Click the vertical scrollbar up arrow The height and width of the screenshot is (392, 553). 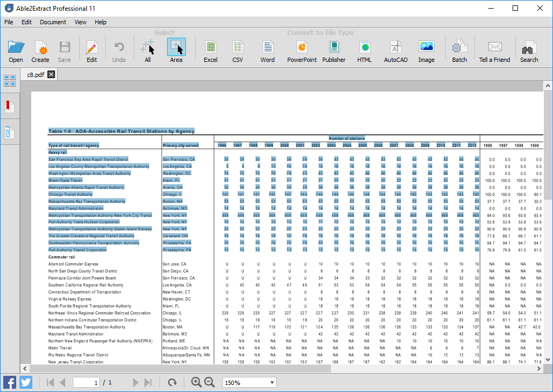[x=548, y=86]
